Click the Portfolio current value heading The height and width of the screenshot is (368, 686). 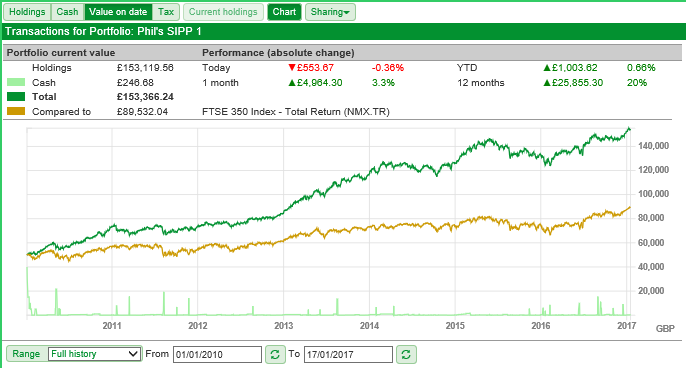point(61,53)
